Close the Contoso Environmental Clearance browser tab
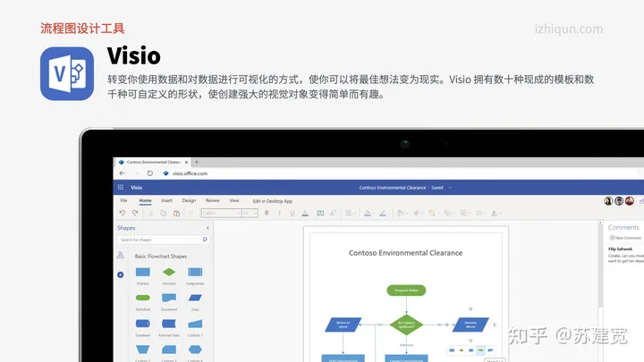The image size is (644, 362). pos(186,162)
